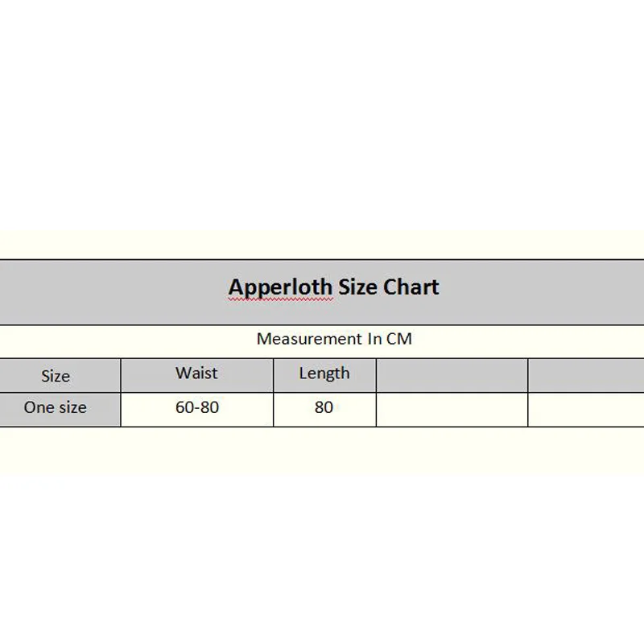Click the empty header cell right of Length
The width and height of the screenshot is (644, 644).
[452, 375]
